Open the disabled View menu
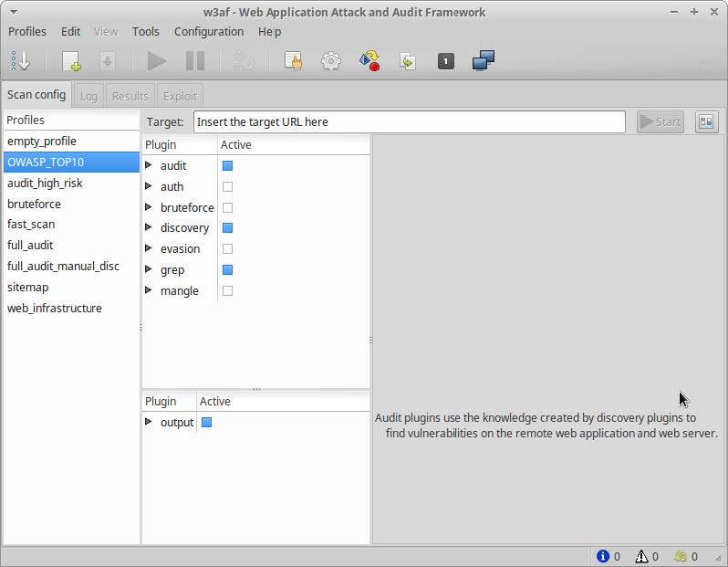 tap(106, 32)
